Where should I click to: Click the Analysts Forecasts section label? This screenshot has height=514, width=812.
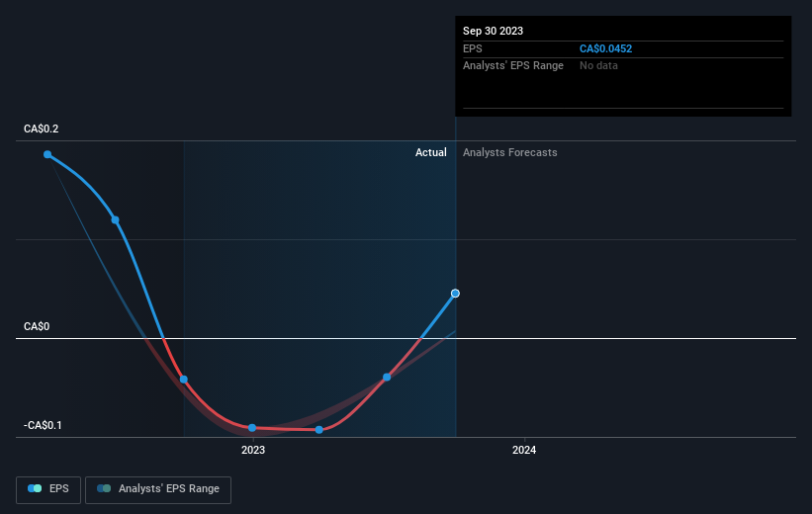pos(510,152)
